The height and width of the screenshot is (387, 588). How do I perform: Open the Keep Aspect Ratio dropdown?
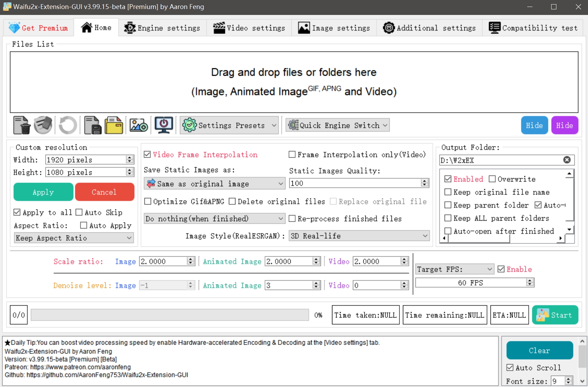74,238
